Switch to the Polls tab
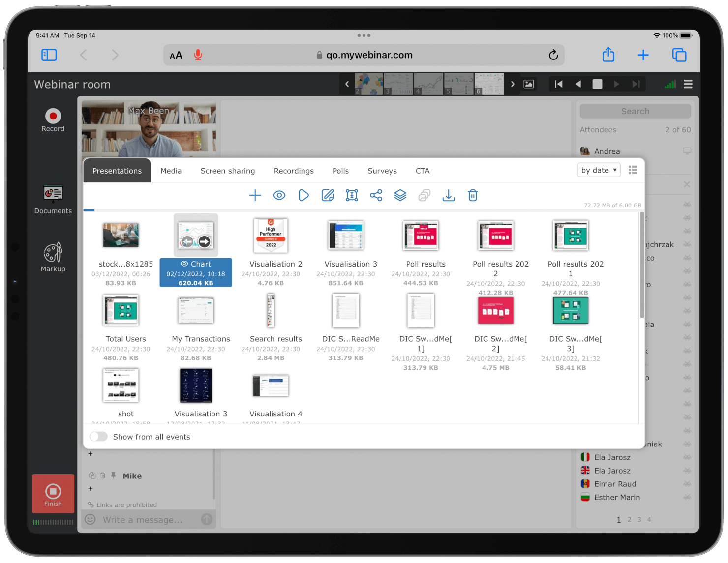This screenshot has height=563, width=728. [340, 171]
